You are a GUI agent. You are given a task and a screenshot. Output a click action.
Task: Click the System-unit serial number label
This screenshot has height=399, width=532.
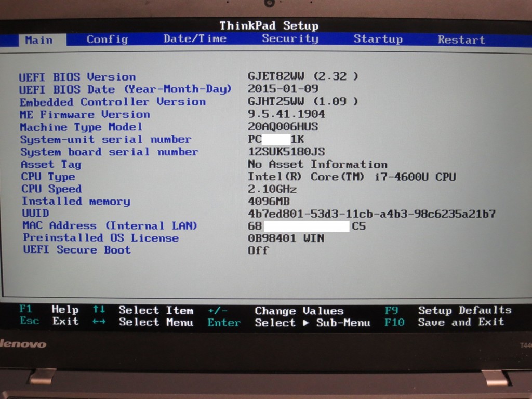click(106, 139)
